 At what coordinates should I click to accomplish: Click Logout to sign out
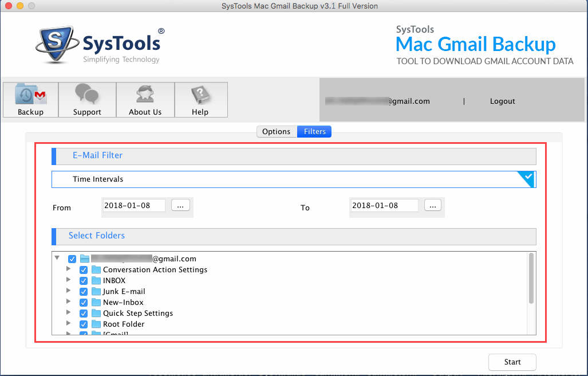502,101
